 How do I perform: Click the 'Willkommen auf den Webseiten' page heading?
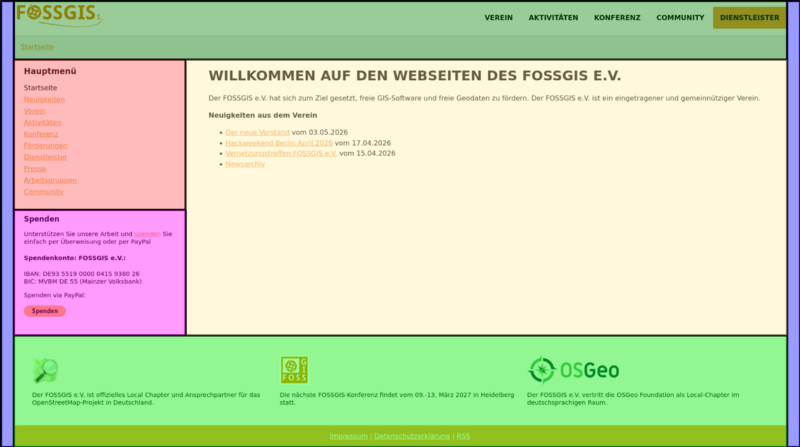coord(415,76)
